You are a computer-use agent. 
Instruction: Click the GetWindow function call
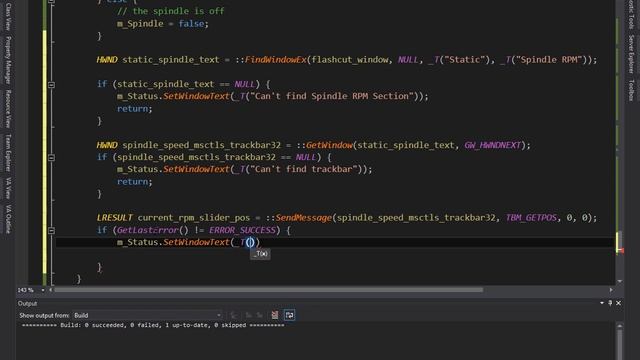[x=329, y=145]
